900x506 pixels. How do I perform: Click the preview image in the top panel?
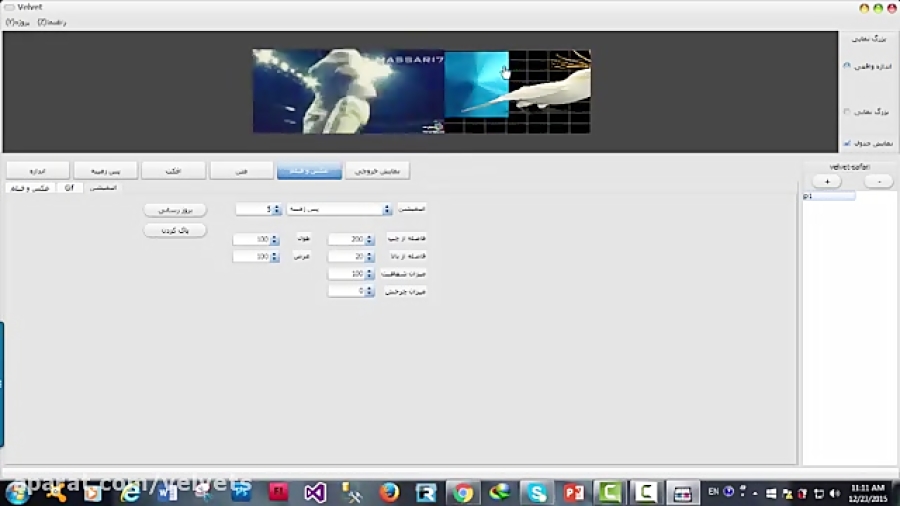pos(421,91)
